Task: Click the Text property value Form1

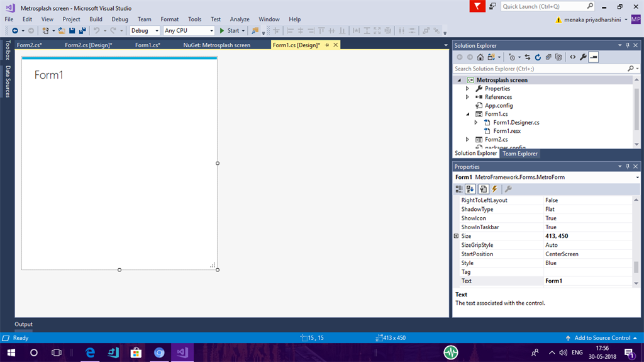Action: 588,281
